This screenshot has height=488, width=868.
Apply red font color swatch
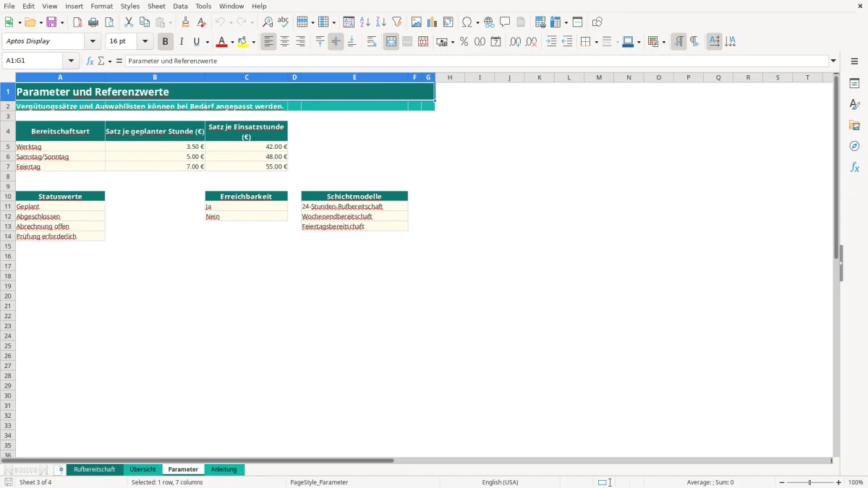pyautogui.click(x=221, y=42)
